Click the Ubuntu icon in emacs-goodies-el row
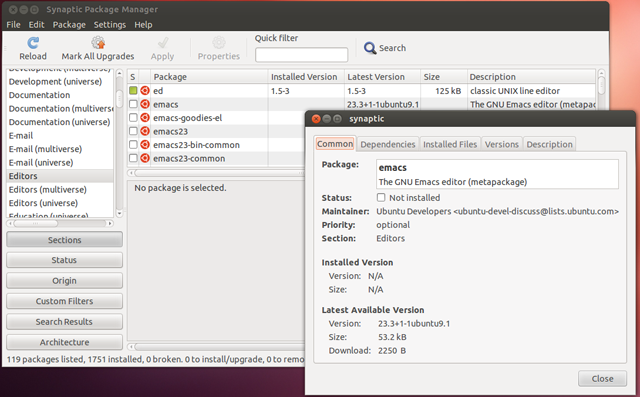This screenshot has height=397, width=640. pyautogui.click(x=145, y=118)
